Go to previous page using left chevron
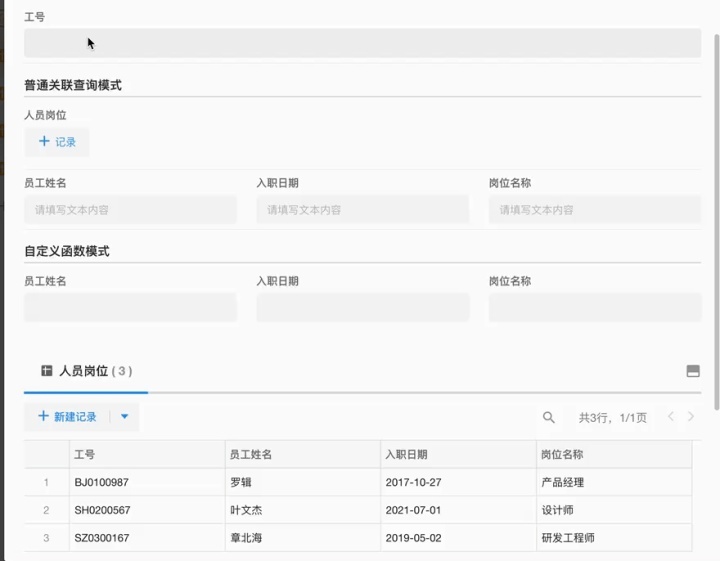This screenshot has width=720, height=561. coord(670,417)
